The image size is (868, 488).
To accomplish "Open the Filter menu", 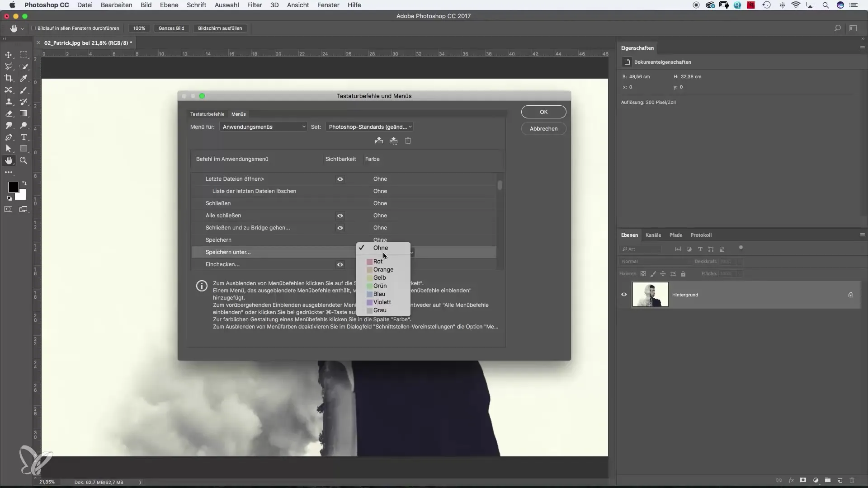I will pyautogui.click(x=255, y=5).
